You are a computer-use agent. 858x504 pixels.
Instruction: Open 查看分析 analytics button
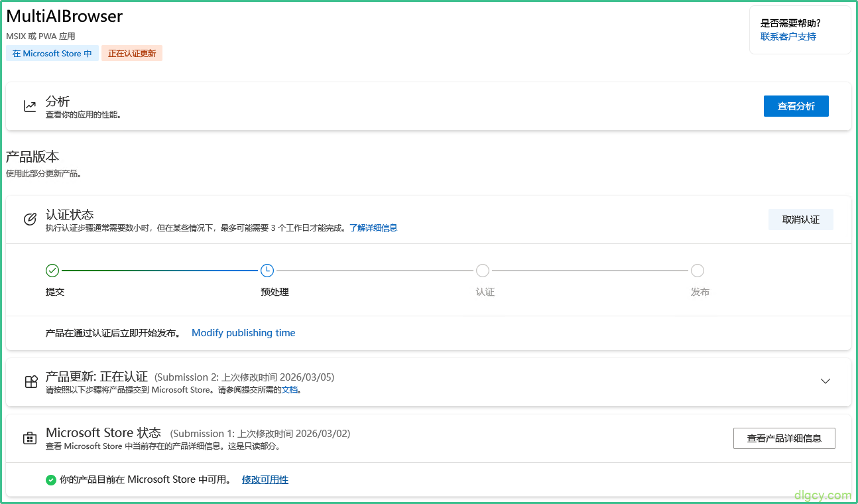796,106
